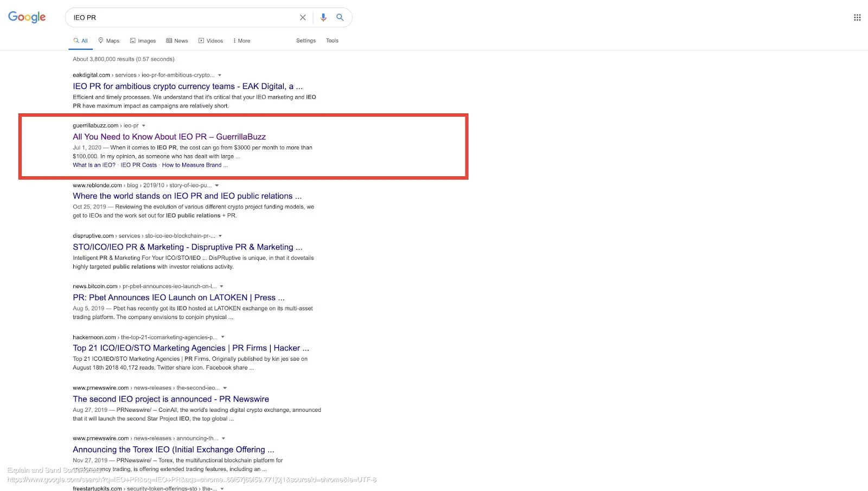
Task: Clear the search query with the X icon
Action: [302, 17]
